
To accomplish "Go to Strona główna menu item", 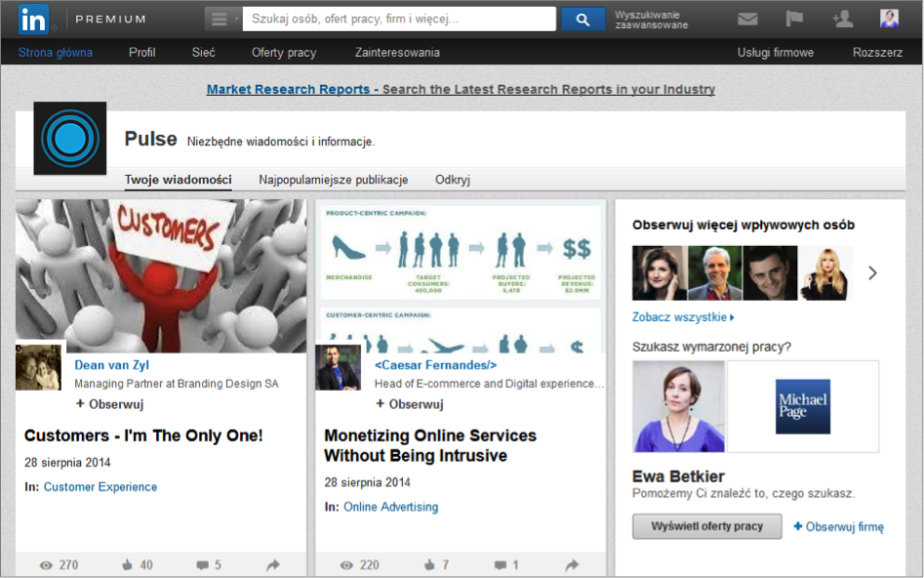I will click(x=56, y=52).
